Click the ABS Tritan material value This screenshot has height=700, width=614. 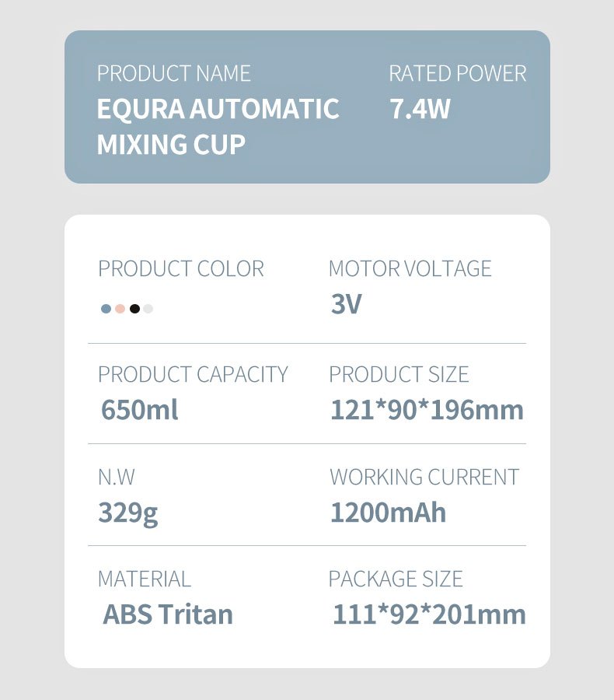click(x=168, y=614)
